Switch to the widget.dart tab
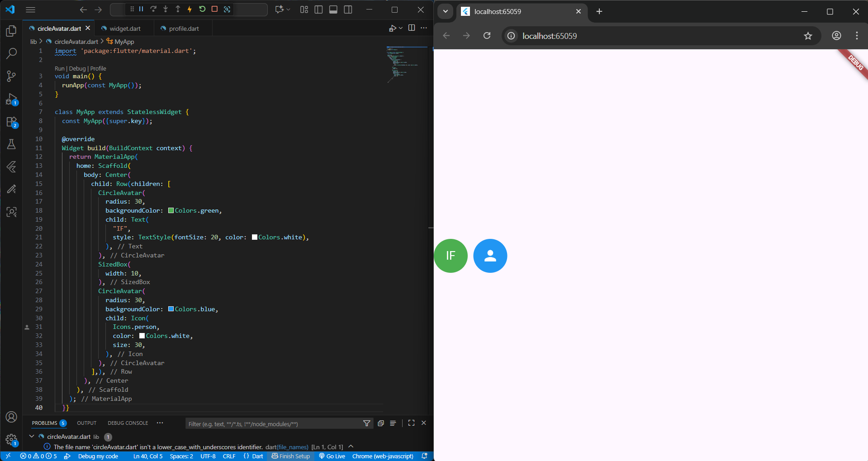The width and height of the screenshot is (868, 461). tap(125, 29)
